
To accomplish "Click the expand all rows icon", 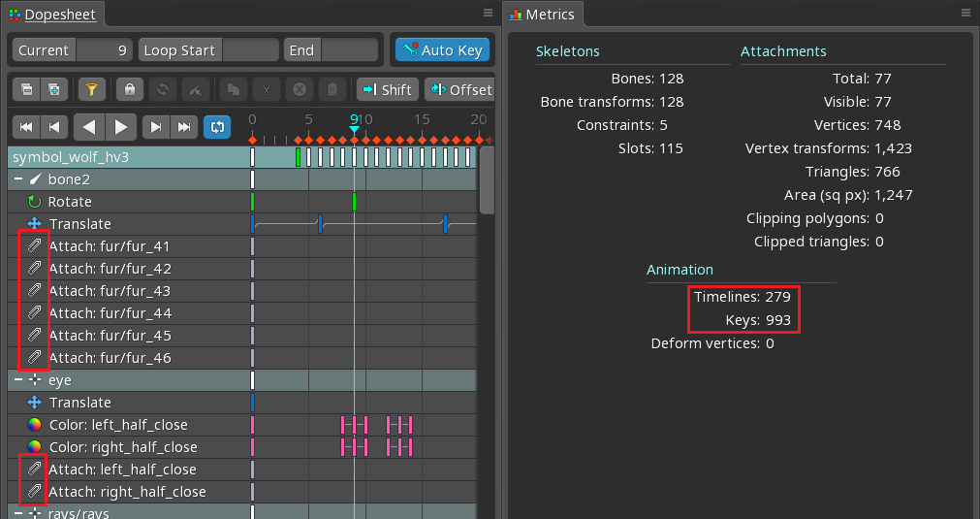I will pos(54,90).
